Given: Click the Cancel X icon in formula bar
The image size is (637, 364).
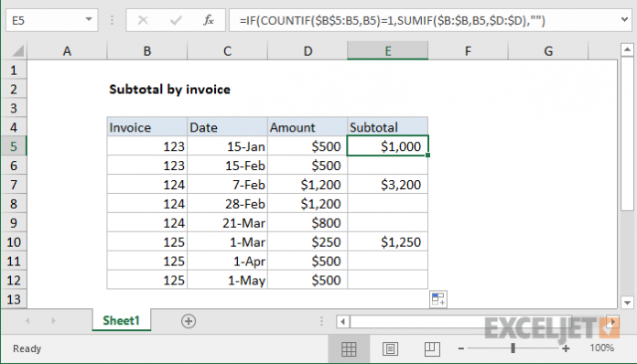Looking at the screenshot, I should tap(143, 20).
